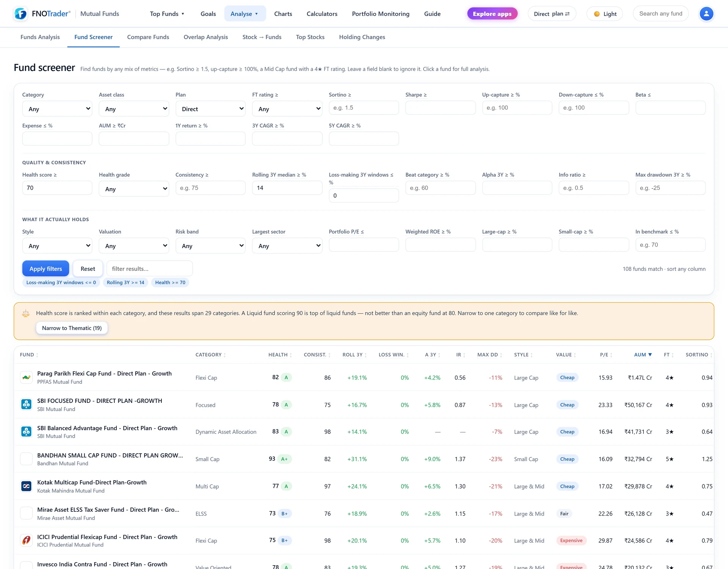This screenshot has height=569, width=728.
Task: Switch to the Compare Funds tab
Action: click(x=148, y=37)
